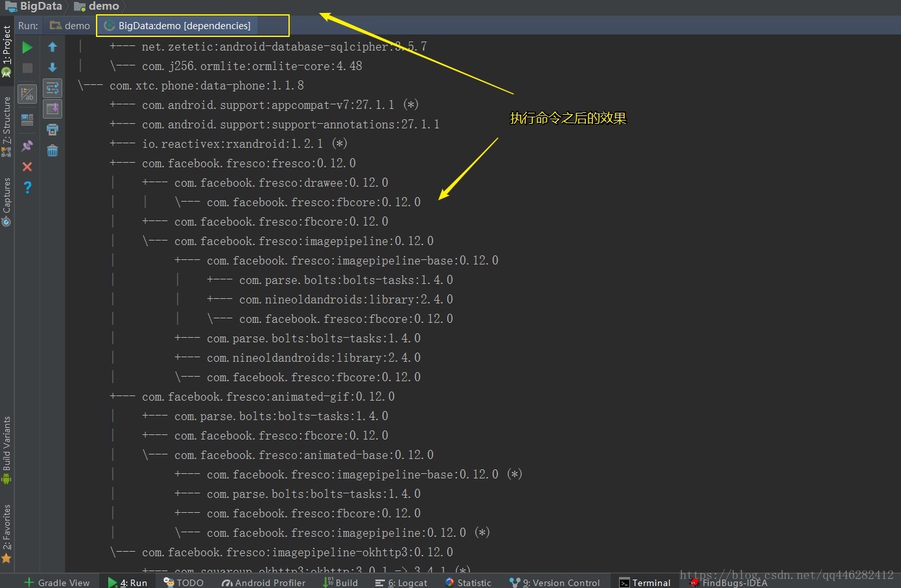Image resolution: width=901 pixels, height=588 pixels.
Task: Close the run tab with red X
Action: coord(27,167)
